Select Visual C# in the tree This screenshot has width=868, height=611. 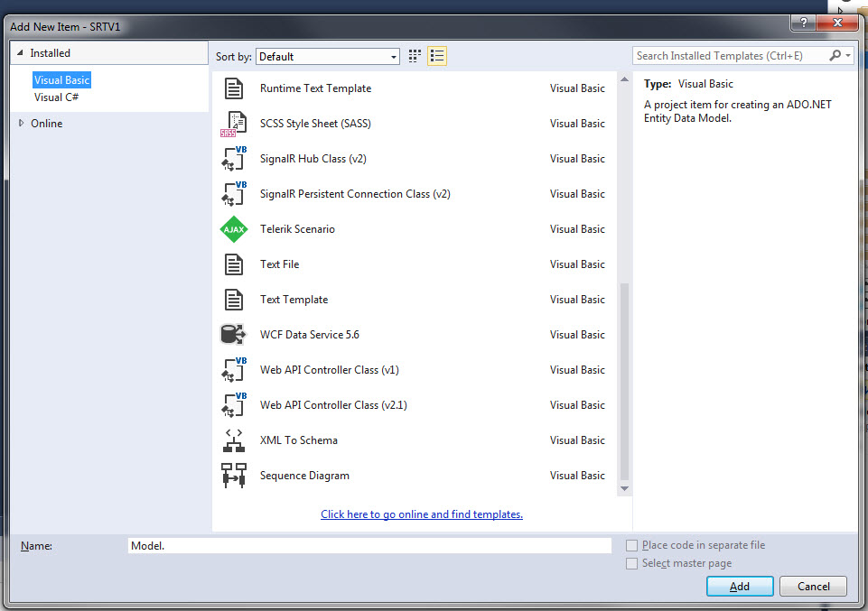(57, 97)
